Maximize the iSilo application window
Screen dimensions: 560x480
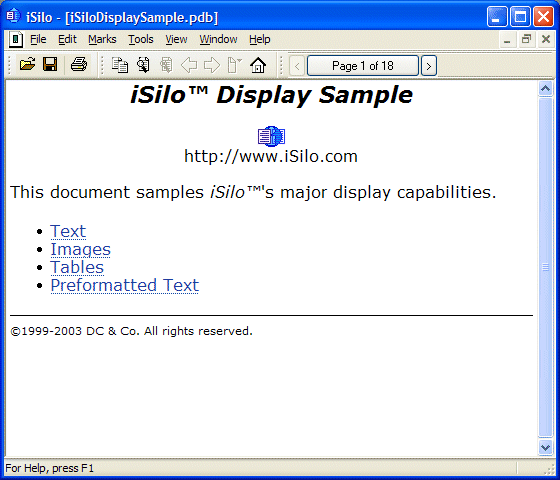pyautogui.click(x=520, y=16)
